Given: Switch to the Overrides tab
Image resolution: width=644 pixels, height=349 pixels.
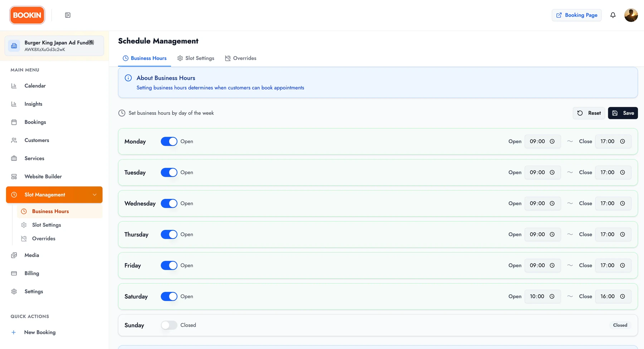Looking at the screenshot, I should point(241,58).
